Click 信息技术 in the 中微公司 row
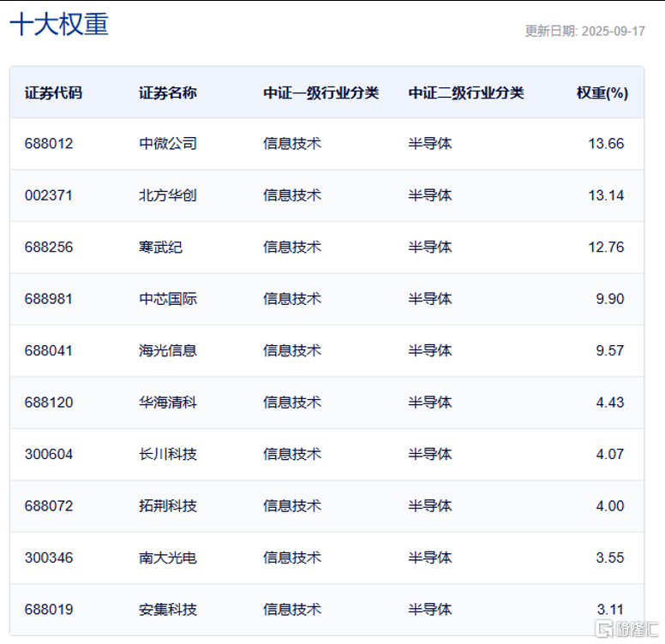 pyautogui.click(x=292, y=144)
